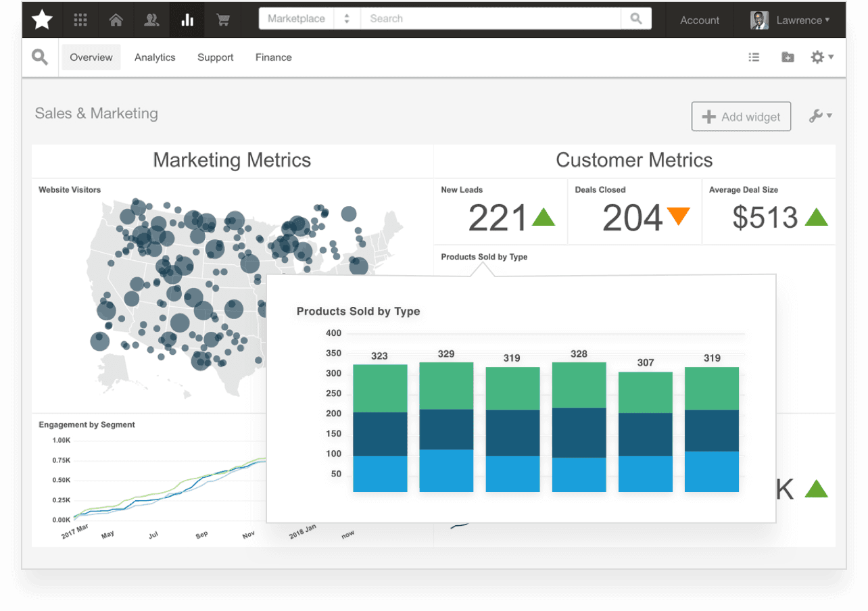
Task: Click the Add widget button
Action: [x=741, y=116]
